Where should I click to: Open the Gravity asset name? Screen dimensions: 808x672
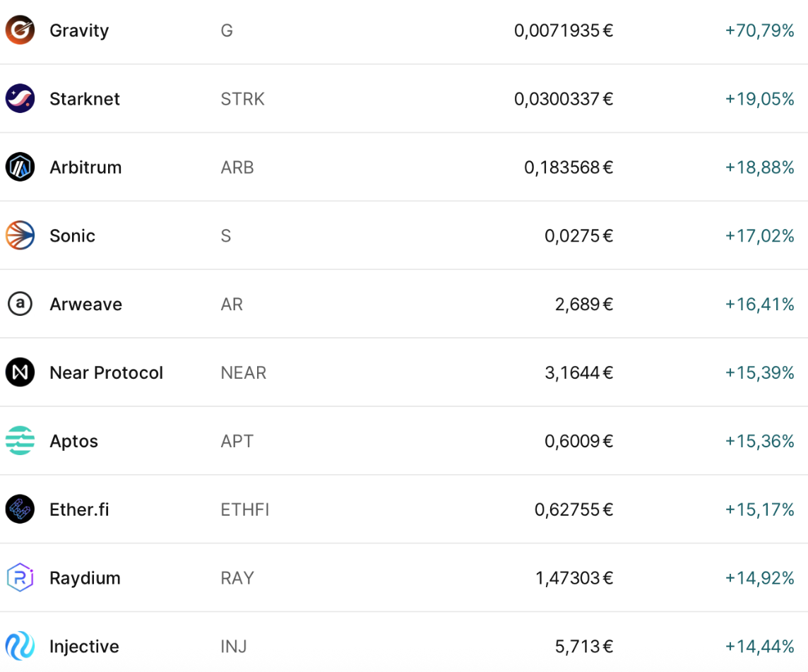pyautogui.click(x=79, y=31)
